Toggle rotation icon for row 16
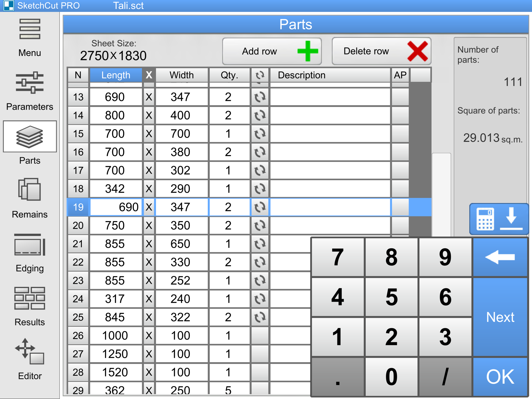 (x=260, y=152)
